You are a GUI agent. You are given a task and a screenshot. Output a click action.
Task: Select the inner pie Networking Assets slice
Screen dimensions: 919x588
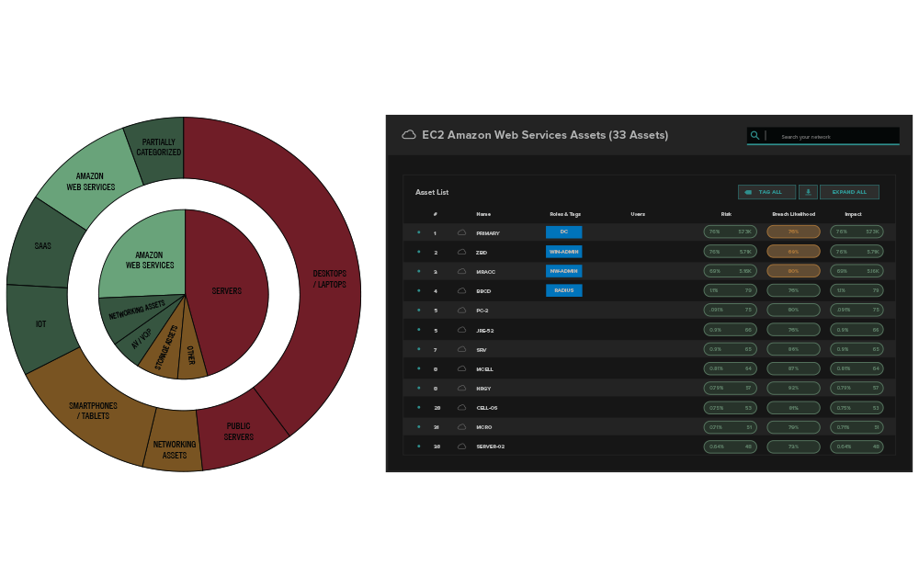(137, 310)
